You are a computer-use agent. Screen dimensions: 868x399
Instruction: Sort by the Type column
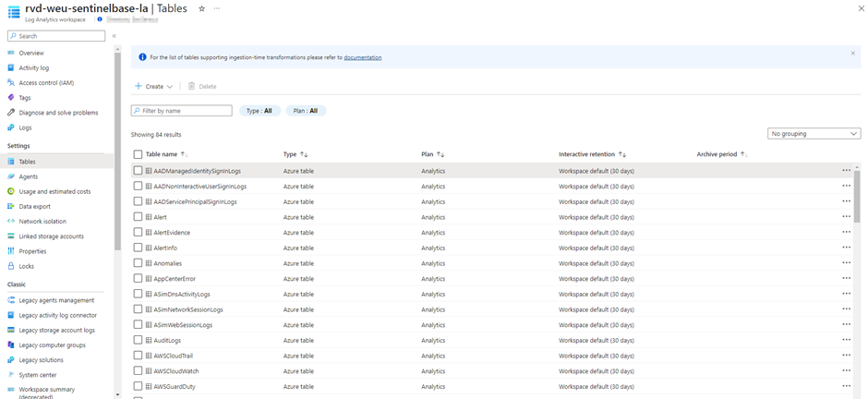(x=295, y=154)
